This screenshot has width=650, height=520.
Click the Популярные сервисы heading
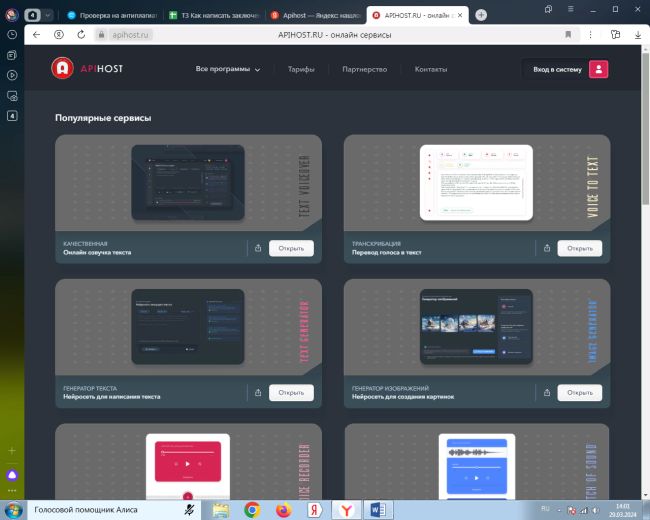point(103,118)
